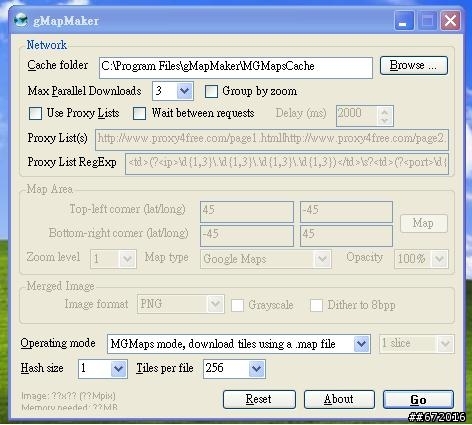Open the Max Parallel Downloads dropdown
Viewport: 472px width, 425px height.
(x=184, y=91)
